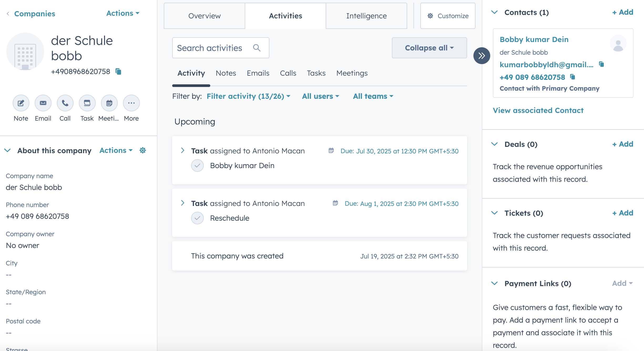Click the Email action icon
This screenshot has height=351, width=644.
[x=43, y=103]
